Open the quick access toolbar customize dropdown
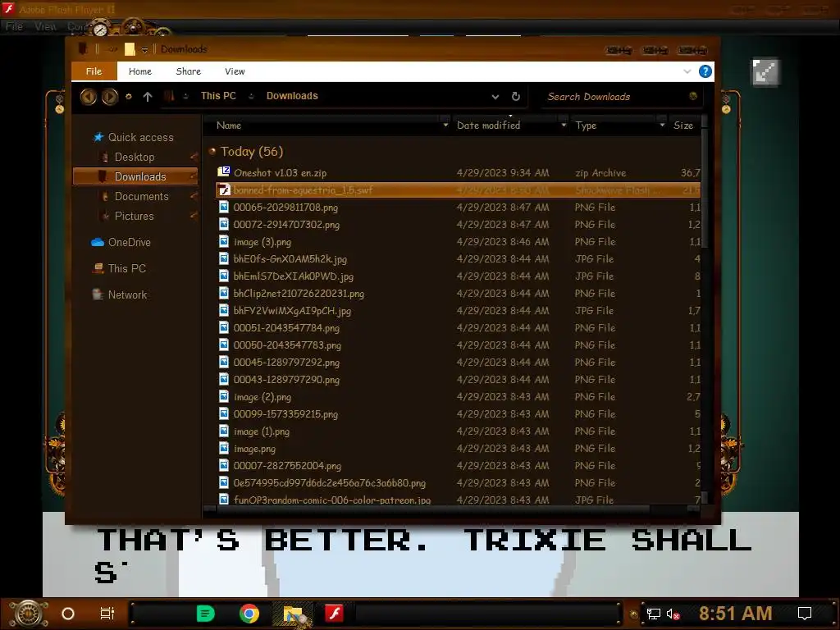Image resolution: width=840 pixels, height=630 pixels. click(x=144, y=50)
